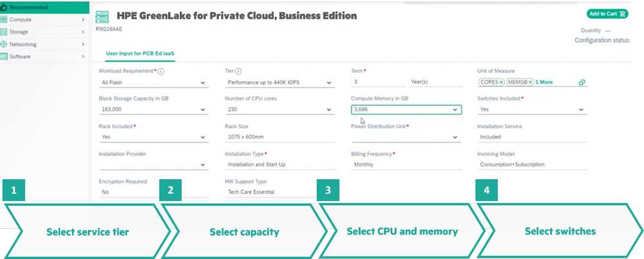Click the Rack Size field 1075 x 600mm
This screenshot has height=259, width=644.
tap(279, 137)
